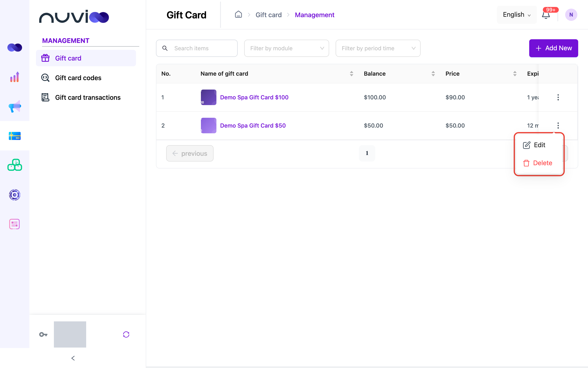Go to home via breadcrumb house icon

238,15
